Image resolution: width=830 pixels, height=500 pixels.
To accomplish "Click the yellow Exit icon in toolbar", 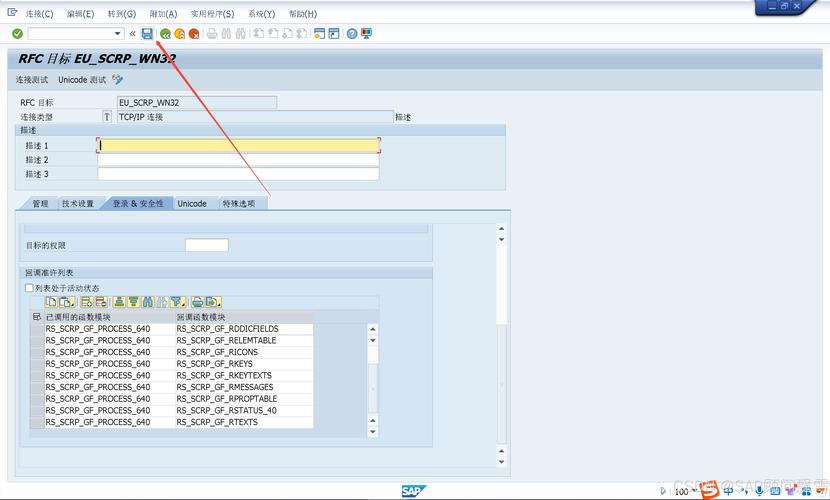I will pyautogui.click(x=180, y=34).
